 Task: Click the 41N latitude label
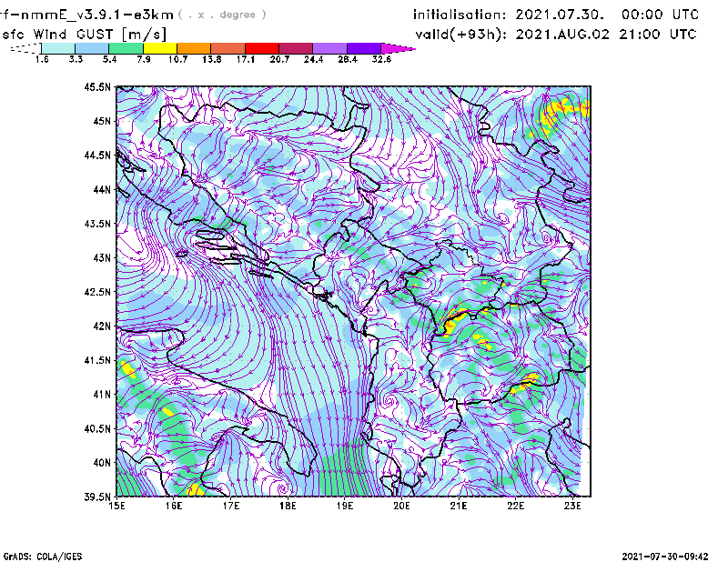102,395
